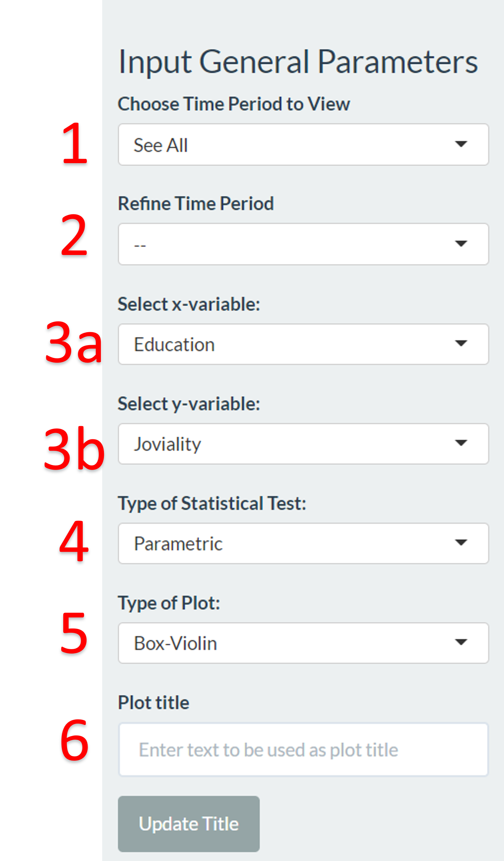The height and width of the screenshot is (861, 504).
Task: Click the Refine Time Period label
Action: coord(196,204)
